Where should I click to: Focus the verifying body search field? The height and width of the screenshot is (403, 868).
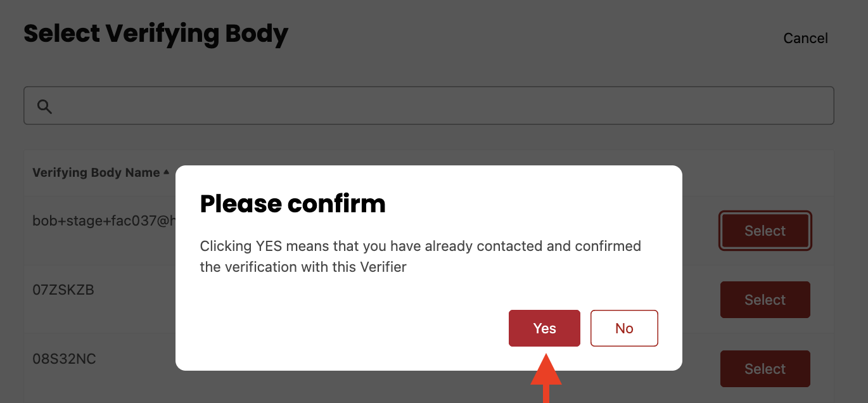[428, 106]
